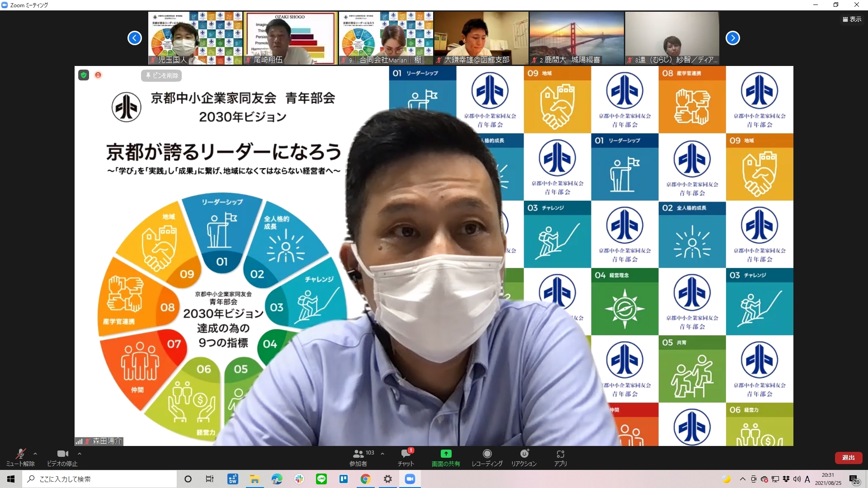
Task: Open Cortana circle on taskbar
Action: pyautogui.click(x=188, y=479)
